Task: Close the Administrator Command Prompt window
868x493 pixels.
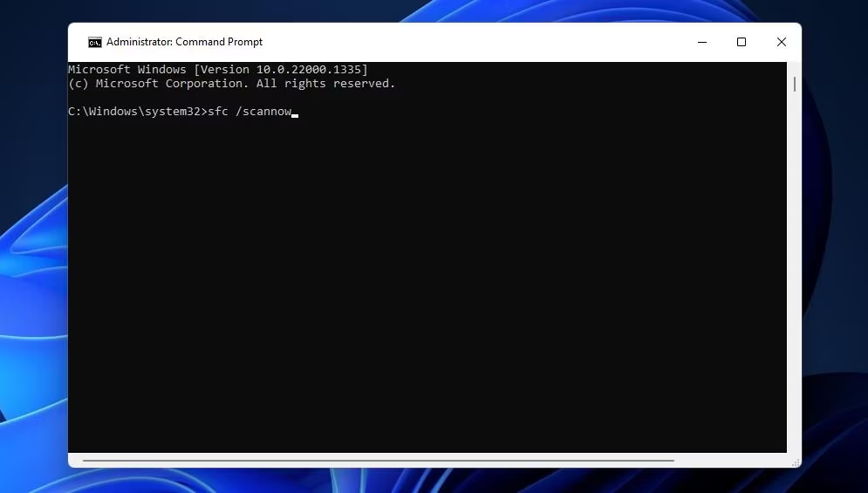Action: tap(781, 42)
